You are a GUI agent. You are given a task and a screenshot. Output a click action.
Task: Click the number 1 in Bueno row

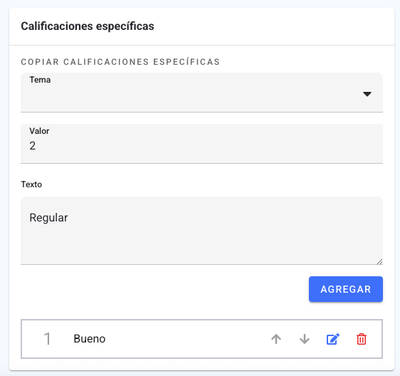click(47, 339)
